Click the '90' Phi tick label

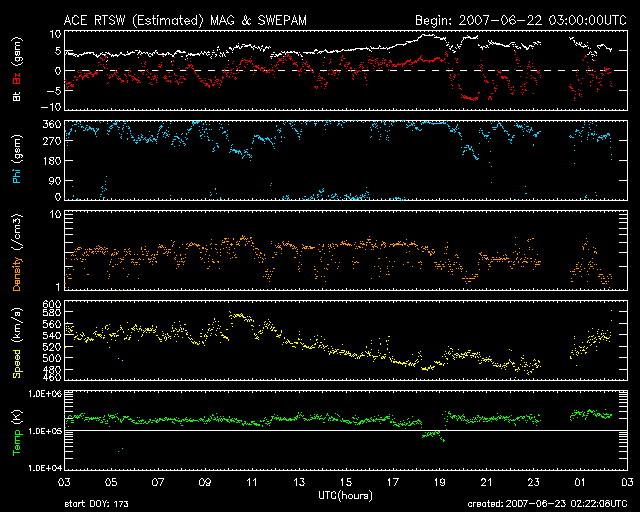click(55, 181)
